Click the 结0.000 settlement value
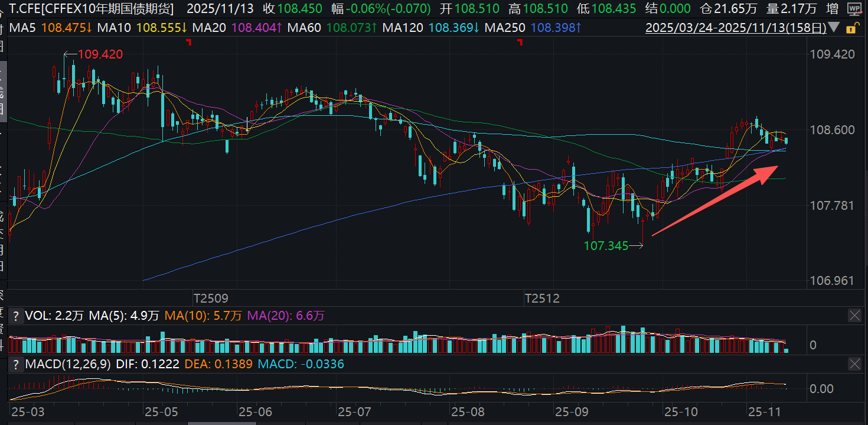868x425 pixels. coord(668,9)
